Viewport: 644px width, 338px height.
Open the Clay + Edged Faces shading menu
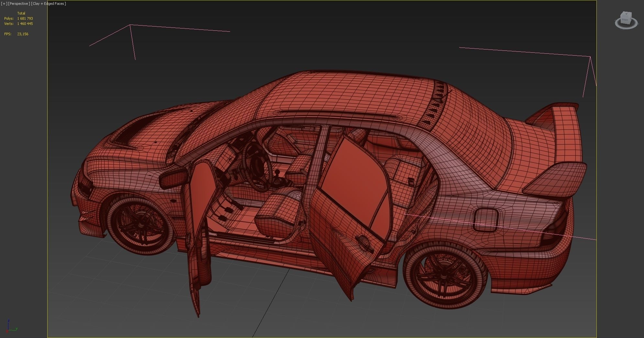click(x=49, y=4)
